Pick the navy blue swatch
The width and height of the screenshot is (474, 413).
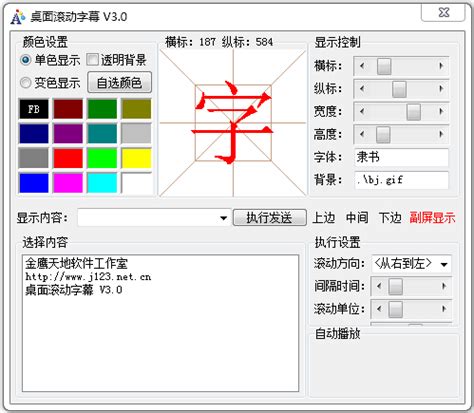(34, 133)
